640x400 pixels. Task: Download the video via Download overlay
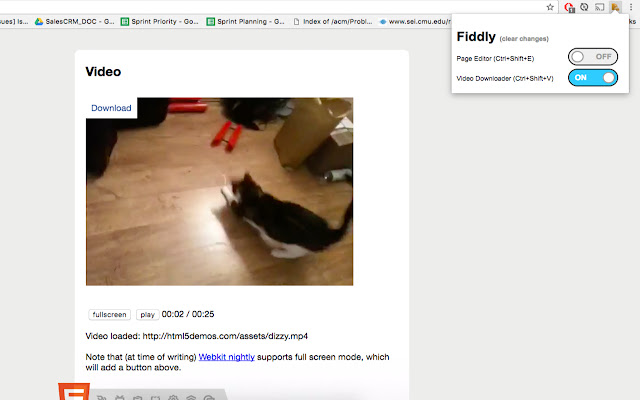coord(111,108)
